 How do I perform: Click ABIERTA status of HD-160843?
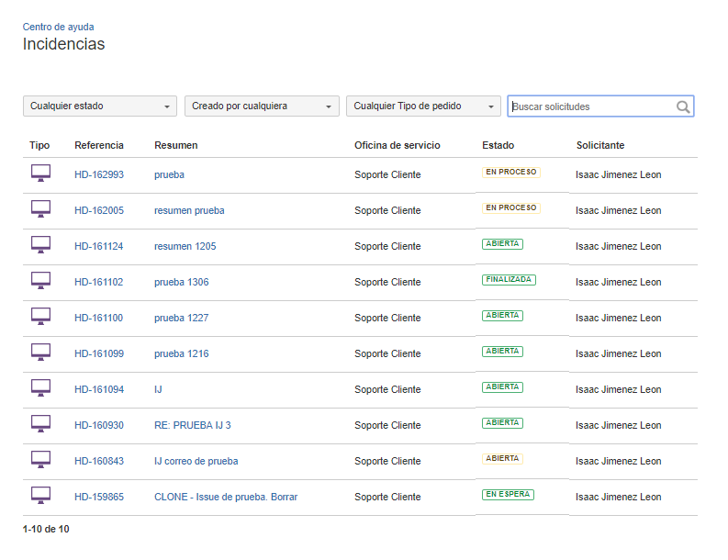502,458
